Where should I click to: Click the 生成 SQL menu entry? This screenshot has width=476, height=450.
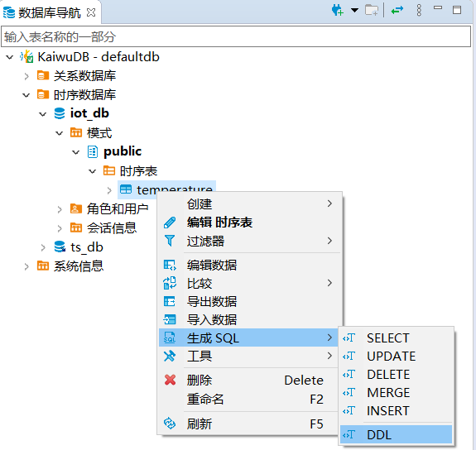(x=248, y=337)
